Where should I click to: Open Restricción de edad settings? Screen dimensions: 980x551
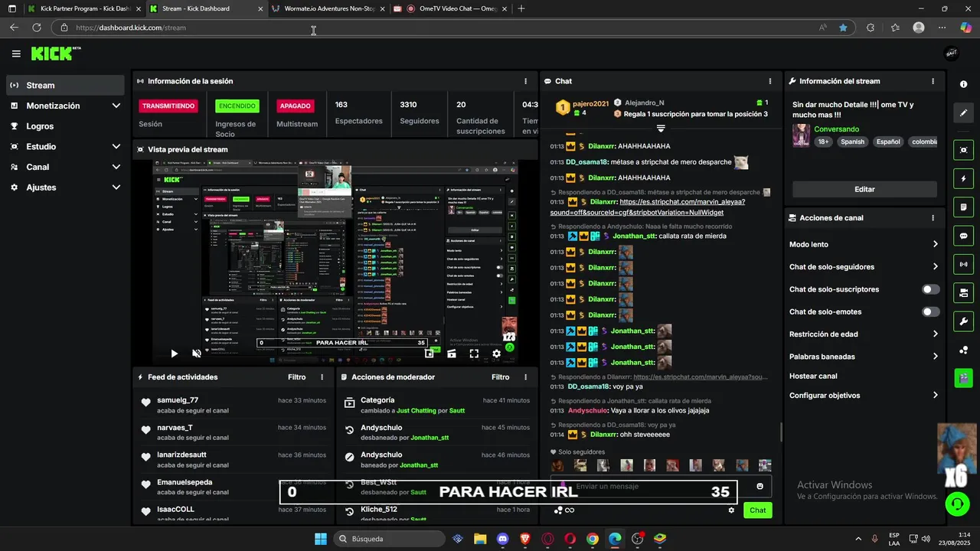pyautogui.click(x=864, y=334)
